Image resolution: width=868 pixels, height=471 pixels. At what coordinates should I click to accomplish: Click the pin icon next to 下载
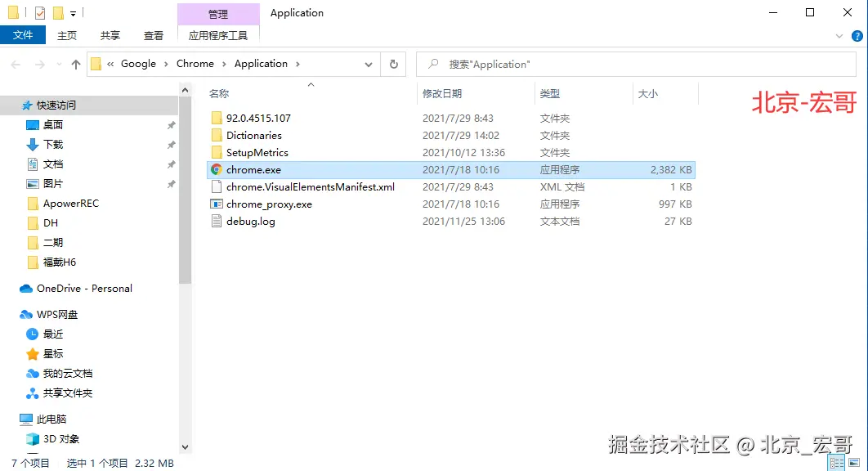pyautogui.click(x=172, y=145)
